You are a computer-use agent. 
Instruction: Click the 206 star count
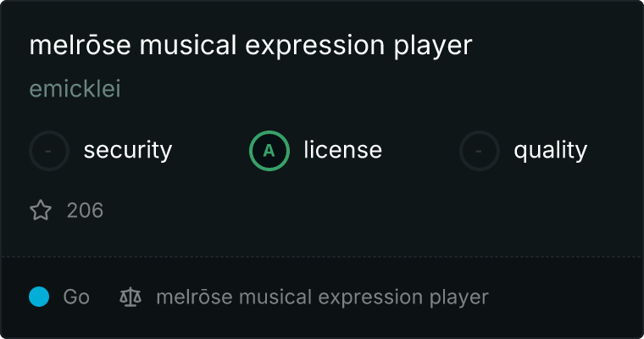coord(85,210)
